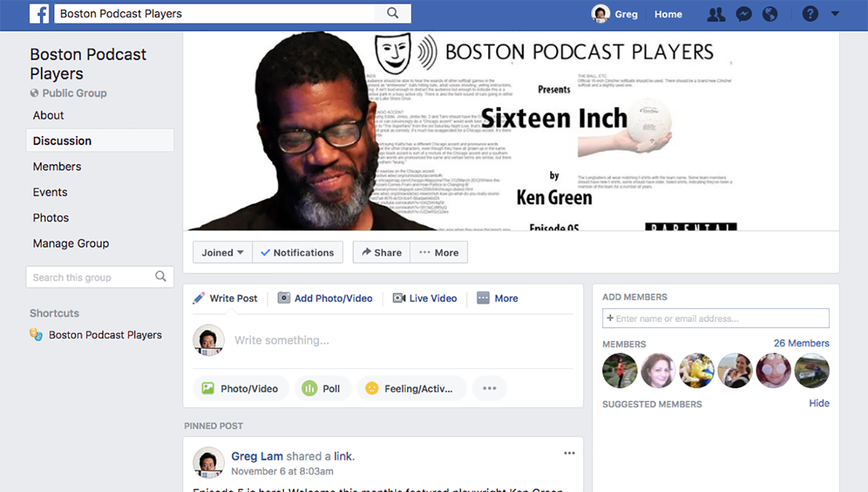The width and height of the screenshot is (868, 492).
Task: Open the fourth member avatar thumbnail
Action: coord(735,370)
